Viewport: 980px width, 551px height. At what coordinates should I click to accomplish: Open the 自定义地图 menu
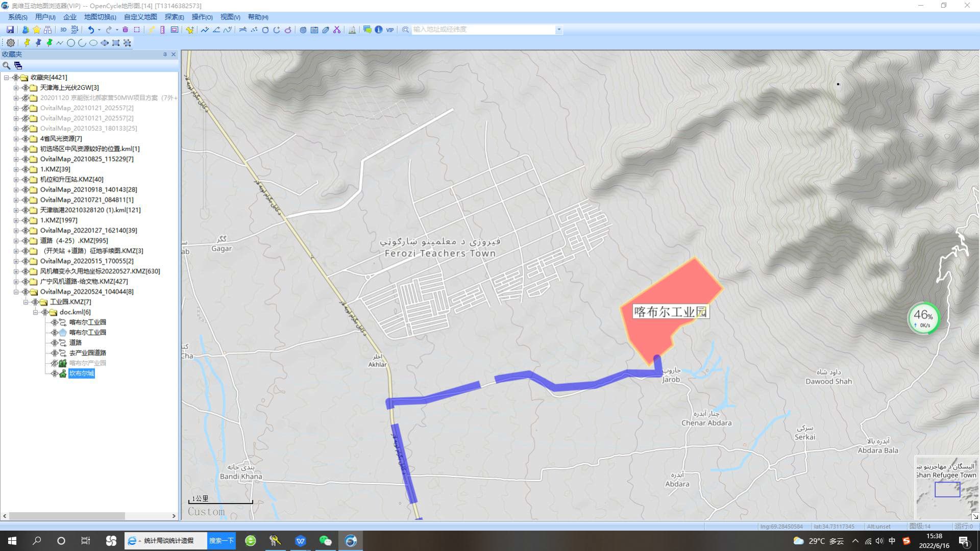140,17
